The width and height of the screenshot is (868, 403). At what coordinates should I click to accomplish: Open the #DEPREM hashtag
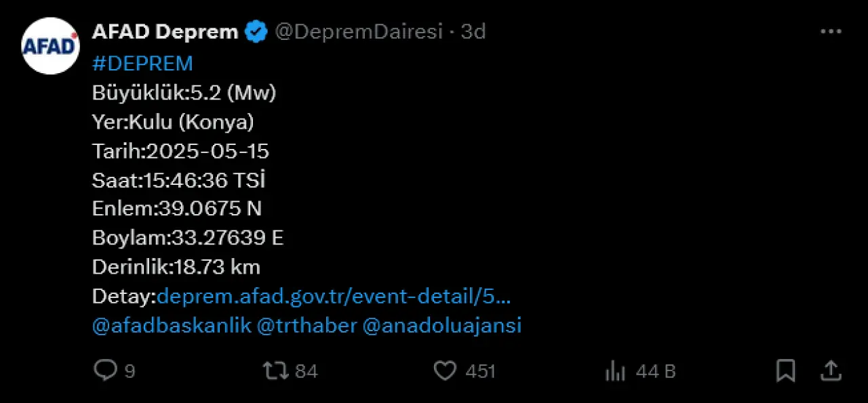click(x=142, y=64)
